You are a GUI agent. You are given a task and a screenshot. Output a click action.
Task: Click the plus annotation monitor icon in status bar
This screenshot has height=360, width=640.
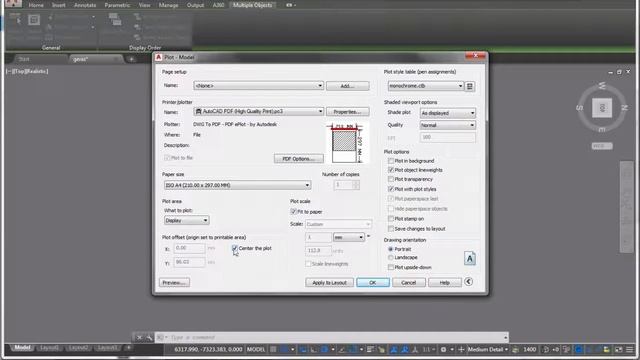[461, 349]
